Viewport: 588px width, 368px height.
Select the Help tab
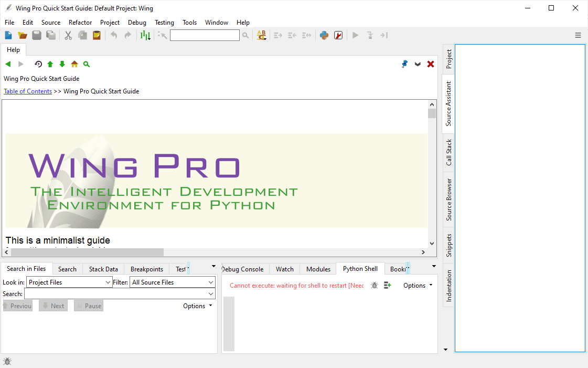pos(13,50)
